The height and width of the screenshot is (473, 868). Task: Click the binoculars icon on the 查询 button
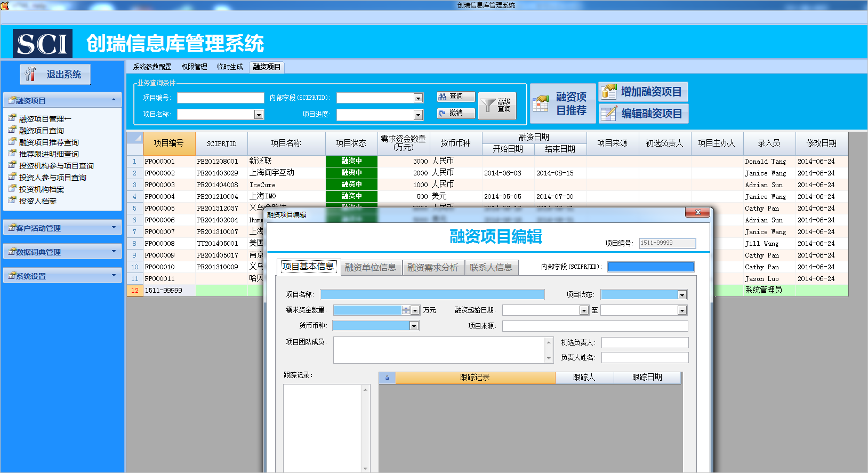click(442, 97)
